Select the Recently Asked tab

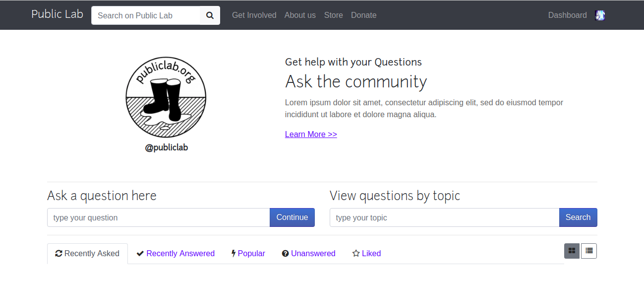(87, 254)
